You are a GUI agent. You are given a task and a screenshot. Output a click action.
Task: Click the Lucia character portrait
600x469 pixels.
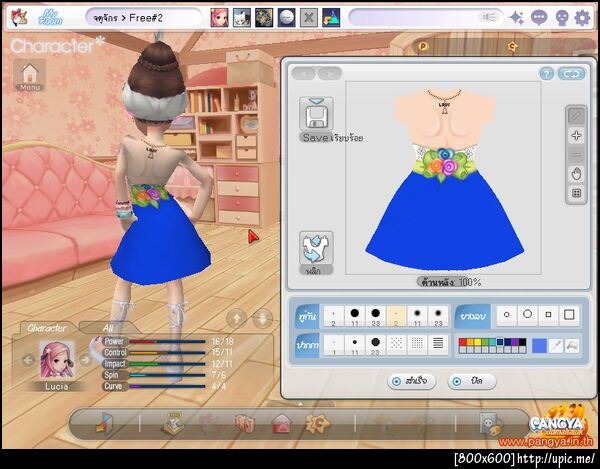pyautogui.click(x=57, y=360)
